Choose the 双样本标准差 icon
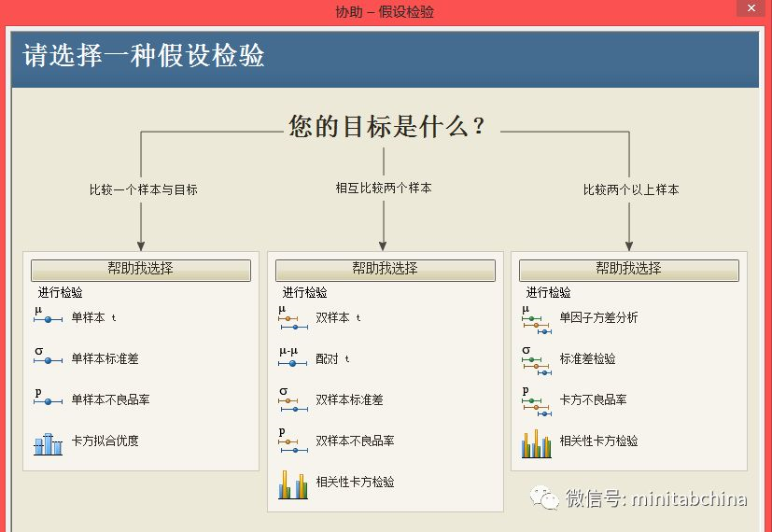Screen dimensions: 772x532 click(x=292, y=400)
